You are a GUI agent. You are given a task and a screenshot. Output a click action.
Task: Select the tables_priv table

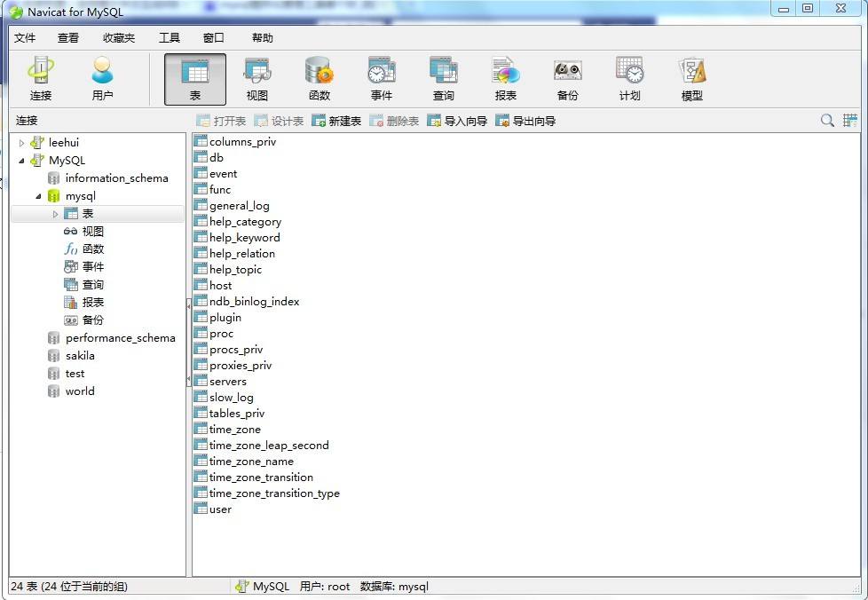pyautogui.click(x=230, y=414)
